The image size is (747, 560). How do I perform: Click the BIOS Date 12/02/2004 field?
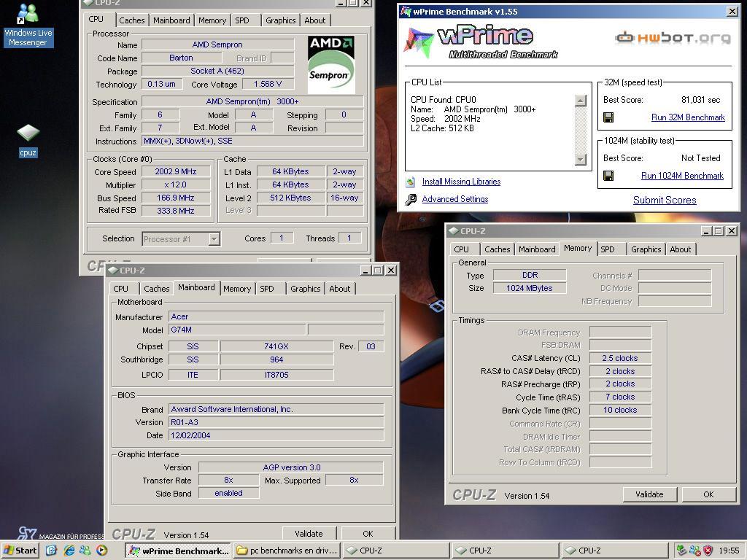tap(276, 435)
